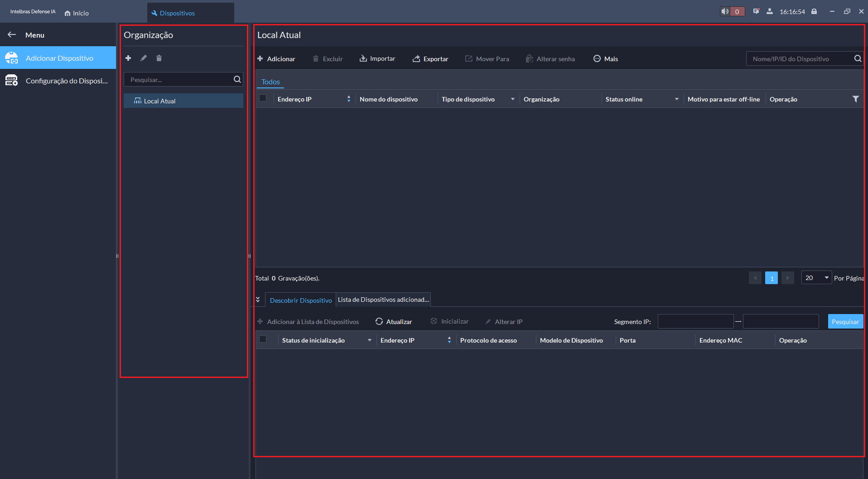The height and width of the screenshot is (479, 868).
Task: Switch to Lista de Dispositivos adicionados tab
Action: pyautogui.click(x=383, y=300)
